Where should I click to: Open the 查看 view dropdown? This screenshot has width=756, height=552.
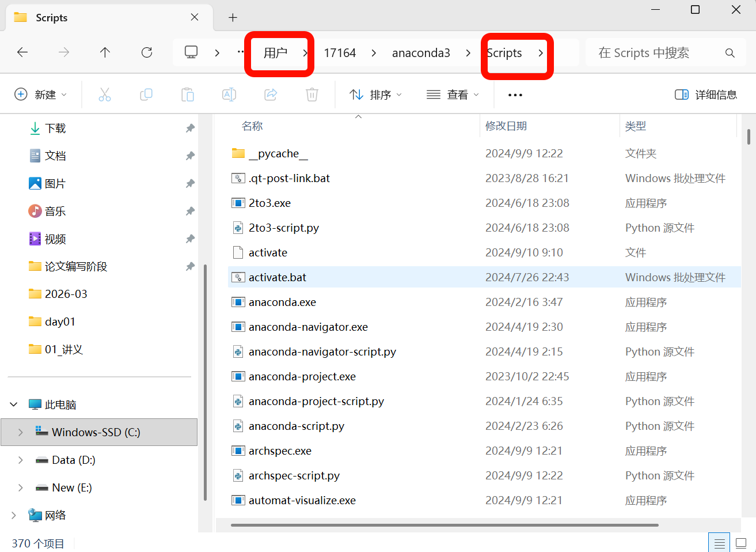(x=453, y=94)
